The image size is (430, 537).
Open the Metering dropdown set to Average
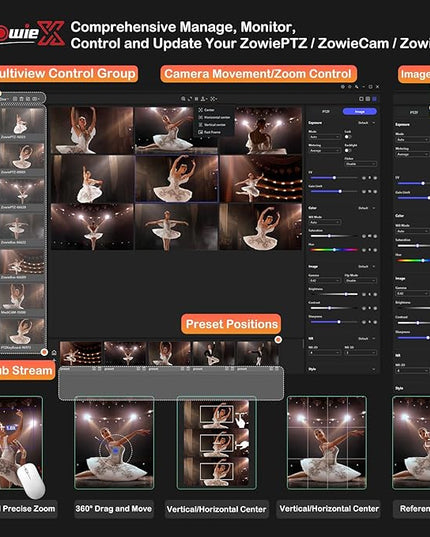point(324,150)
